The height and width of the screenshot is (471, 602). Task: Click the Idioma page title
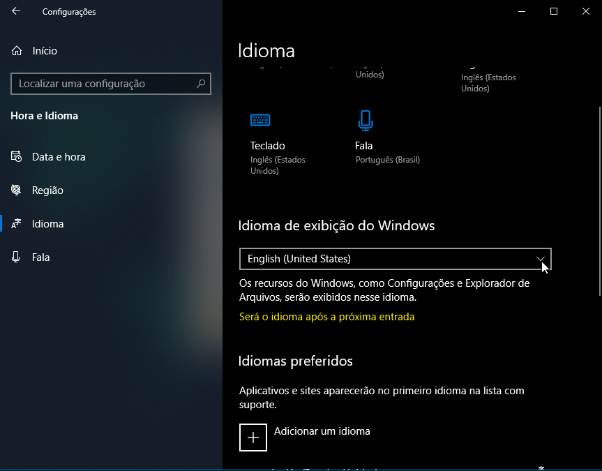coord(266,51)
